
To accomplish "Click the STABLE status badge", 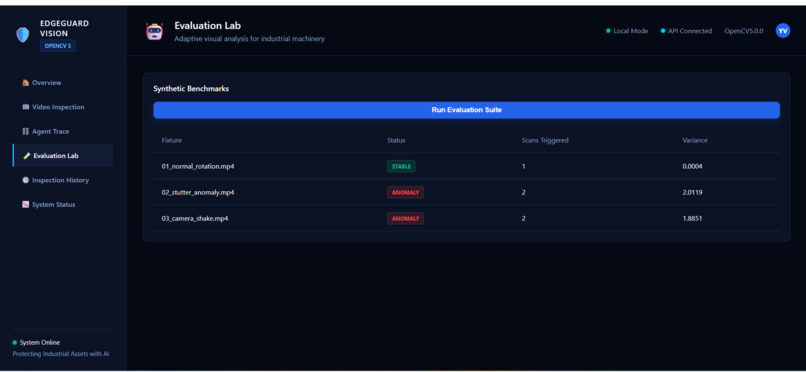I will click(x=401, y=166).
